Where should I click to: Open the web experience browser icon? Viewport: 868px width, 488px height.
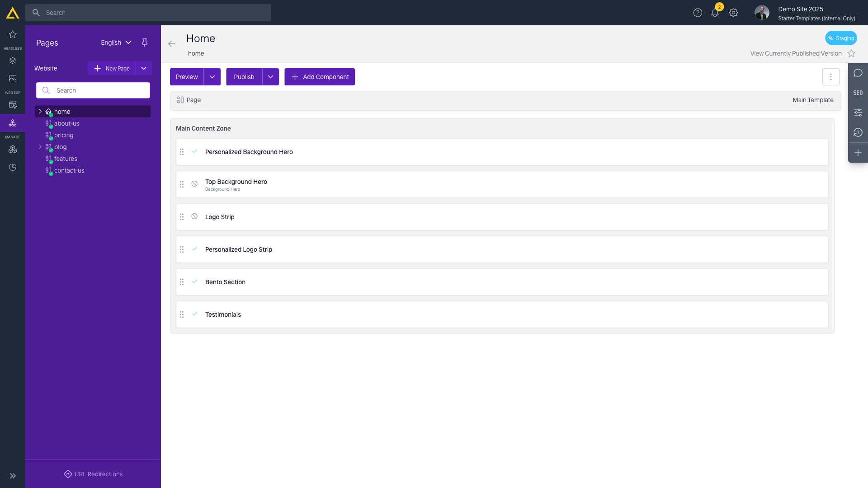(x=13, y=105)
